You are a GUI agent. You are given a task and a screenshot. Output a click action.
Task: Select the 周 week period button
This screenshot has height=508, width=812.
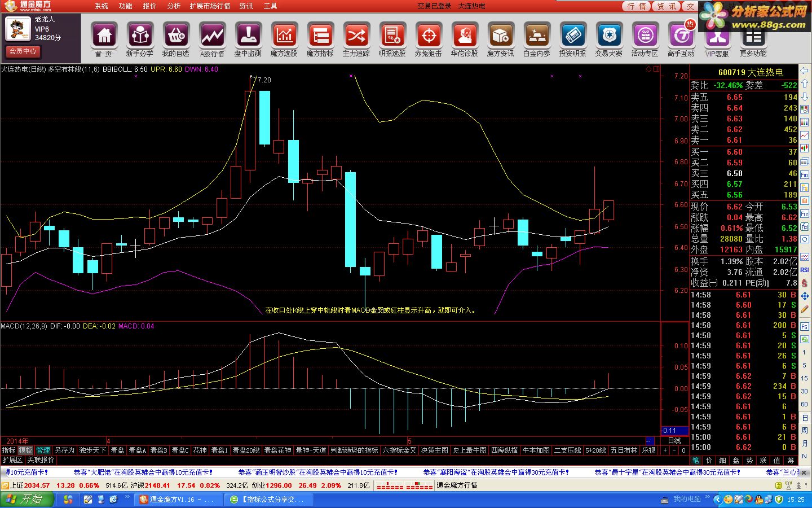tap(805, 431)
